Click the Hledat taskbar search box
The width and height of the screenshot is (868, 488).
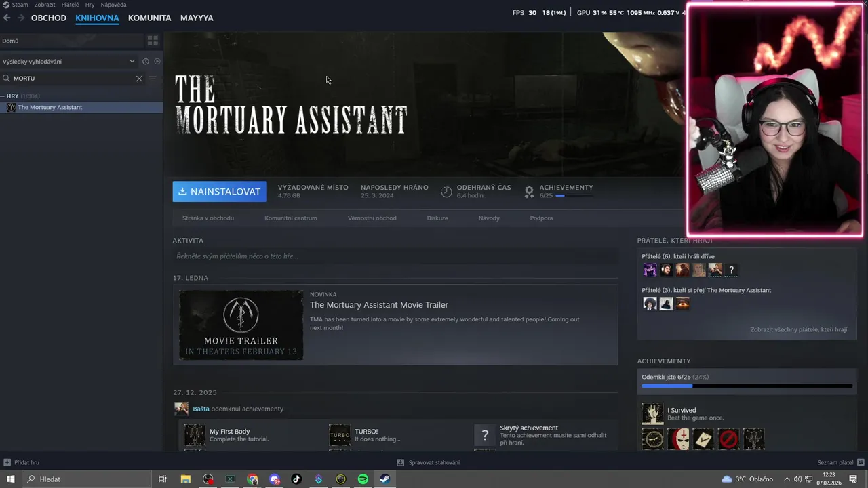point(86,479)
